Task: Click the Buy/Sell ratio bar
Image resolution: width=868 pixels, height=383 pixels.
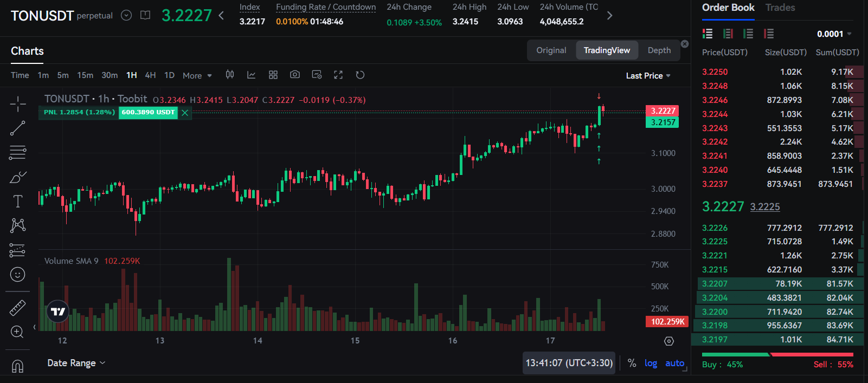Action: coord(777,354)
